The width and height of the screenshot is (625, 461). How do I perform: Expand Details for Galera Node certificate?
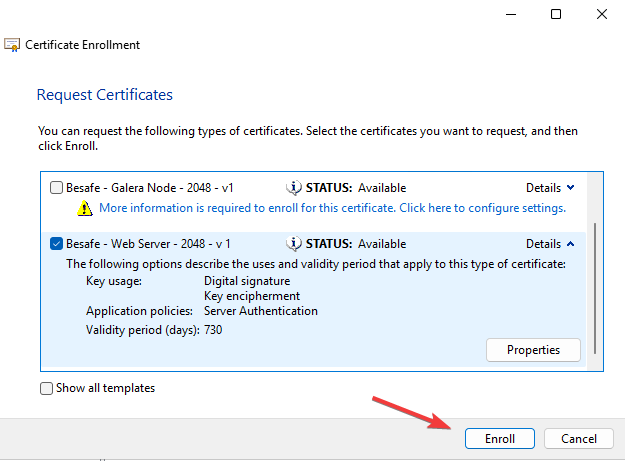550,188
